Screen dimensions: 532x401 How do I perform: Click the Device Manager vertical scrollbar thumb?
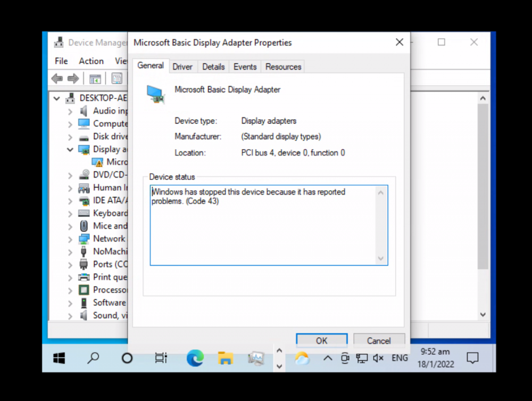[x=483, y=186]
